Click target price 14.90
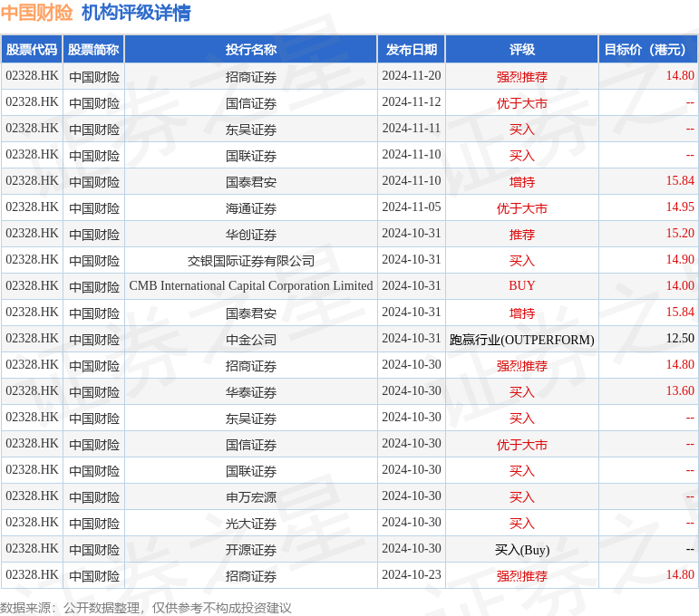Image resolution: width=699 pixels, height=616 pixels. (680, 260)
